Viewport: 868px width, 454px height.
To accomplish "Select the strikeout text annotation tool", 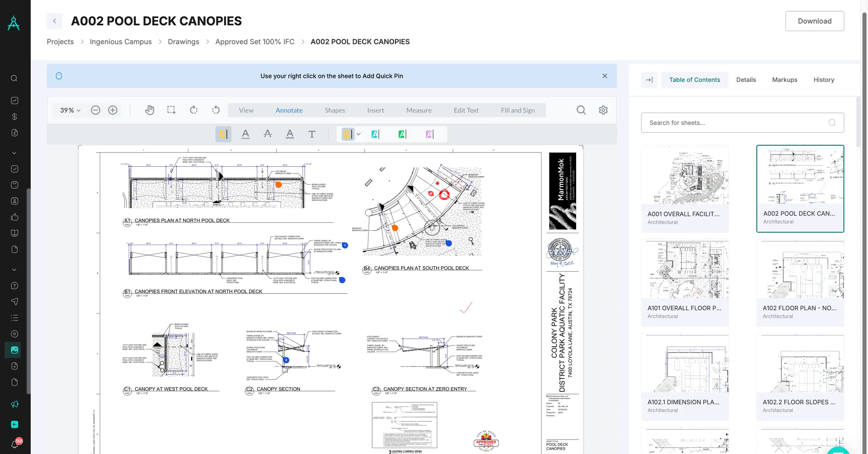I will pos(268,134).
